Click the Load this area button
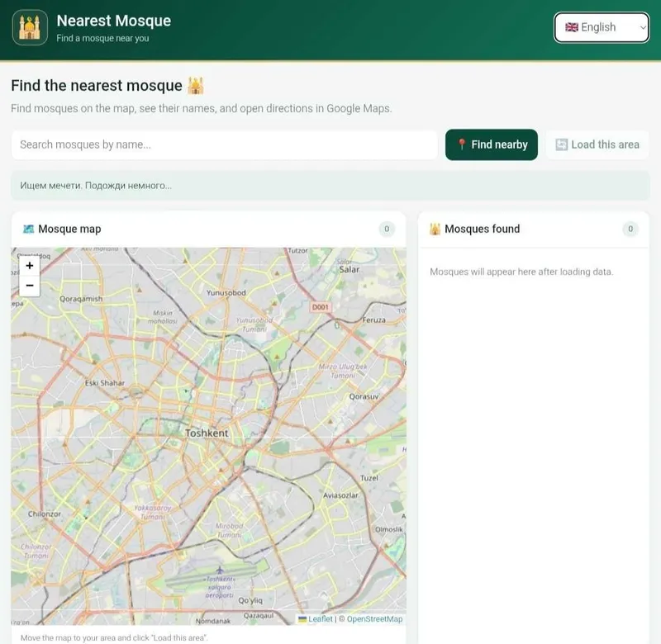Viewport: 661px width, 644px height. coord(597,144)
